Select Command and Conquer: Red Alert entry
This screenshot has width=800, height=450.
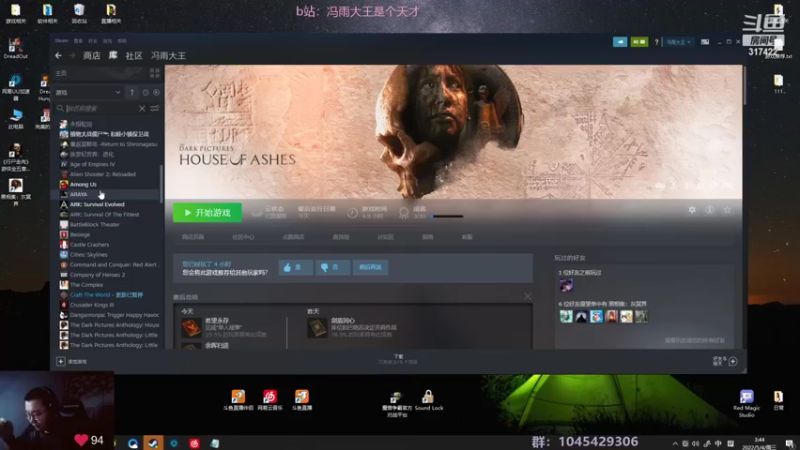pos(113,265)
